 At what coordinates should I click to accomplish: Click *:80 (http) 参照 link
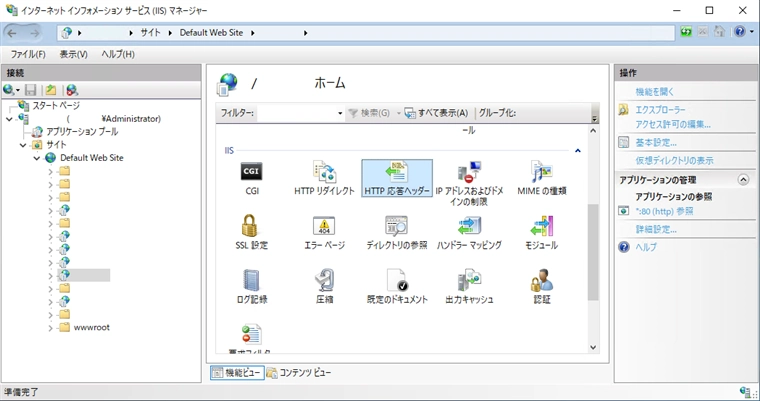[664, 211]
